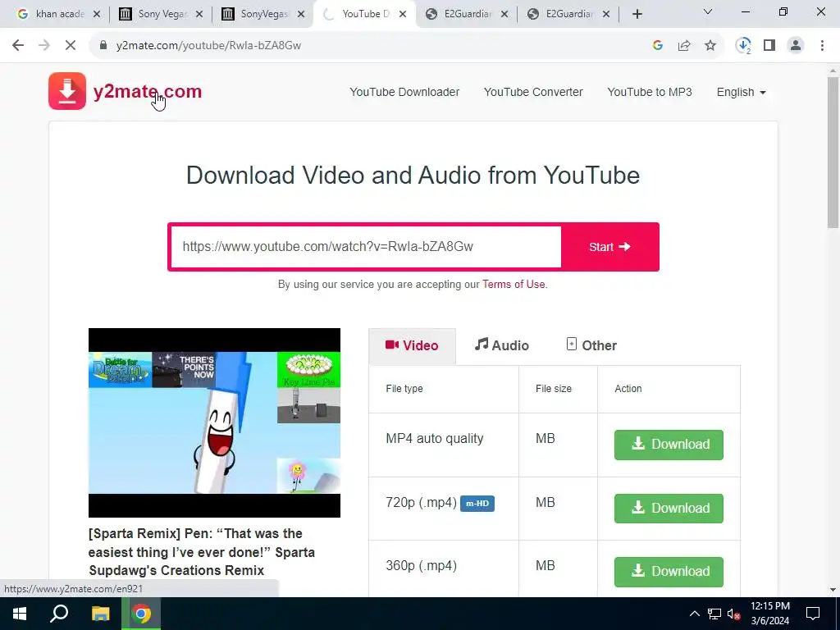Open File Explorer from taskbar
The image size is (840, 630).
tap(100, 614)
